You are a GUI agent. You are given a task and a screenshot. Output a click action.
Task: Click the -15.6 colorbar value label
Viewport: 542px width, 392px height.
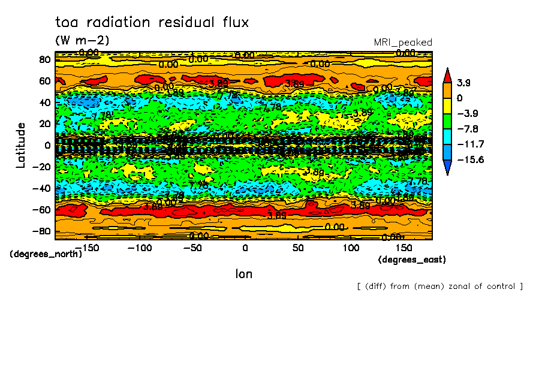pyautogui.click(x=471, y=159)
